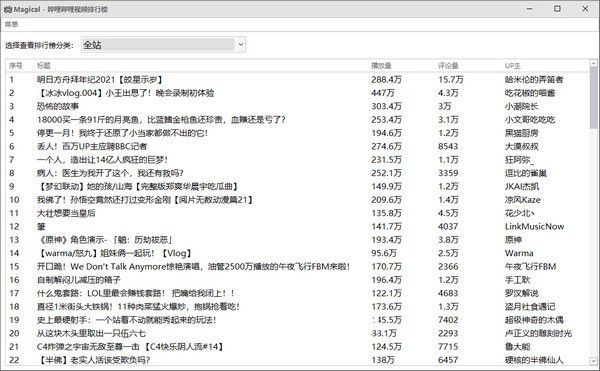Click scrollbar down arrow

coord(593,361)
